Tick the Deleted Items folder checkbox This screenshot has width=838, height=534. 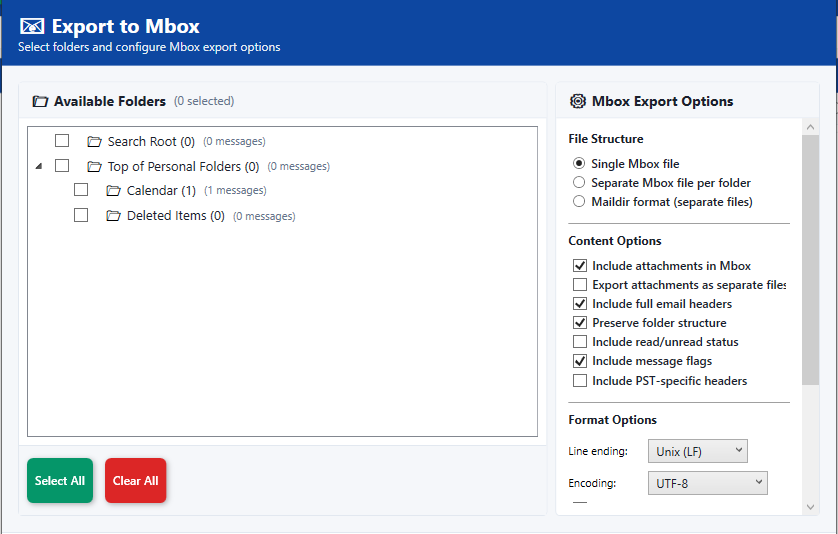(x=81, y=215)
